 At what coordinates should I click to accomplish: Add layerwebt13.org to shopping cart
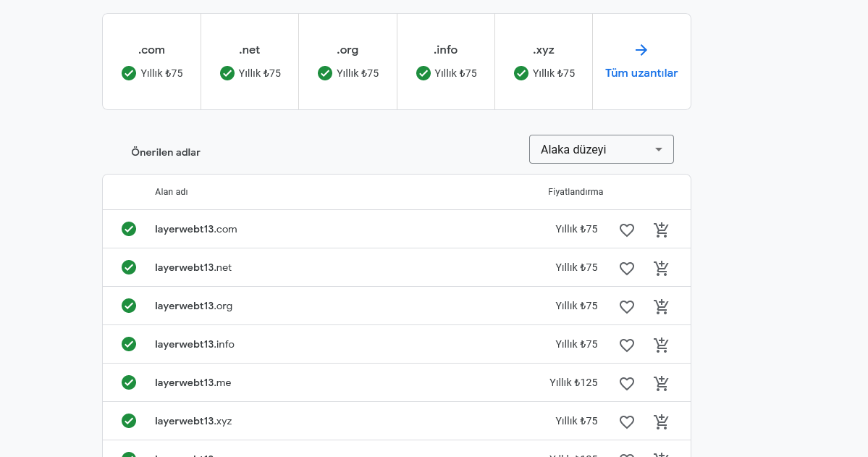[x=661, y=306]
